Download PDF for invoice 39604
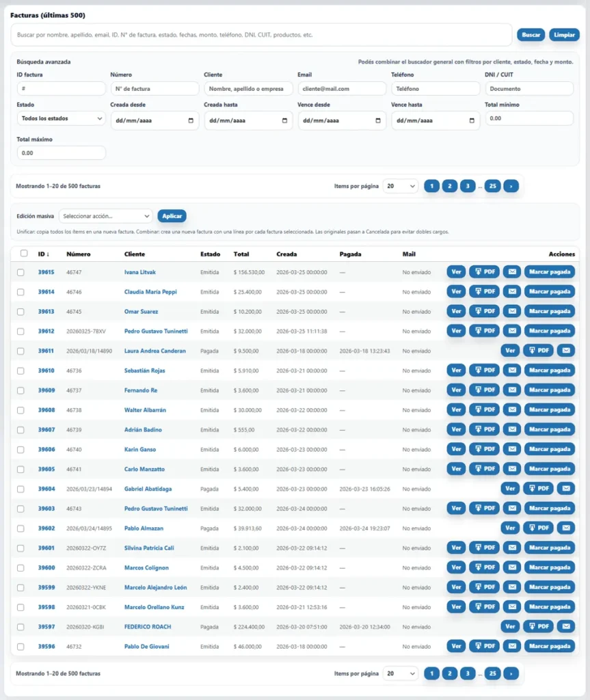This screenshot has width=590, height=700. pos(538,489)
